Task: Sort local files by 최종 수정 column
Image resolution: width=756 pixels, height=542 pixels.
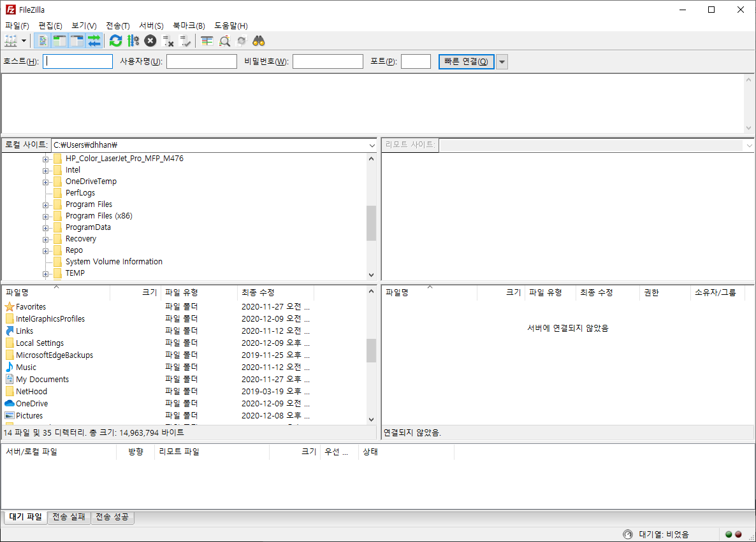Action: (275, 292)
